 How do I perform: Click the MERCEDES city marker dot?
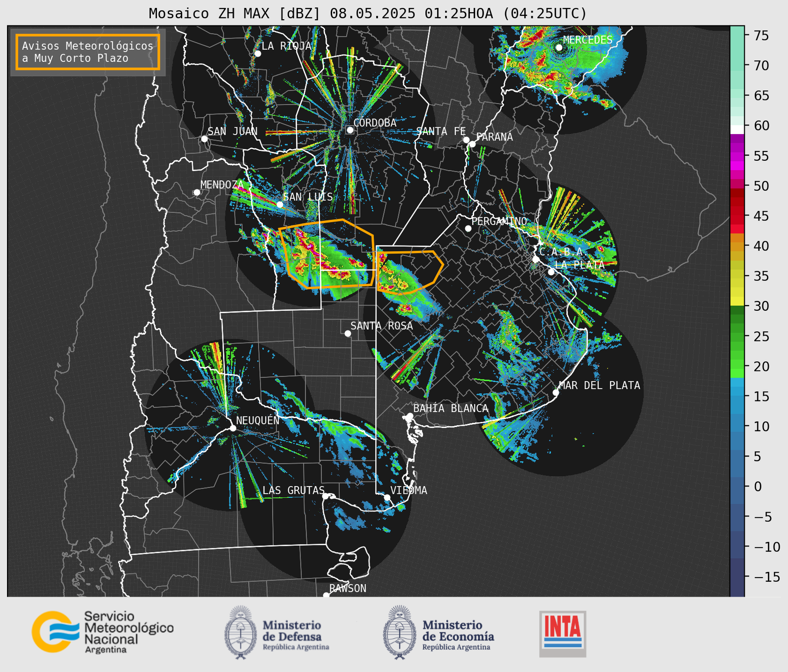point(559,48)
